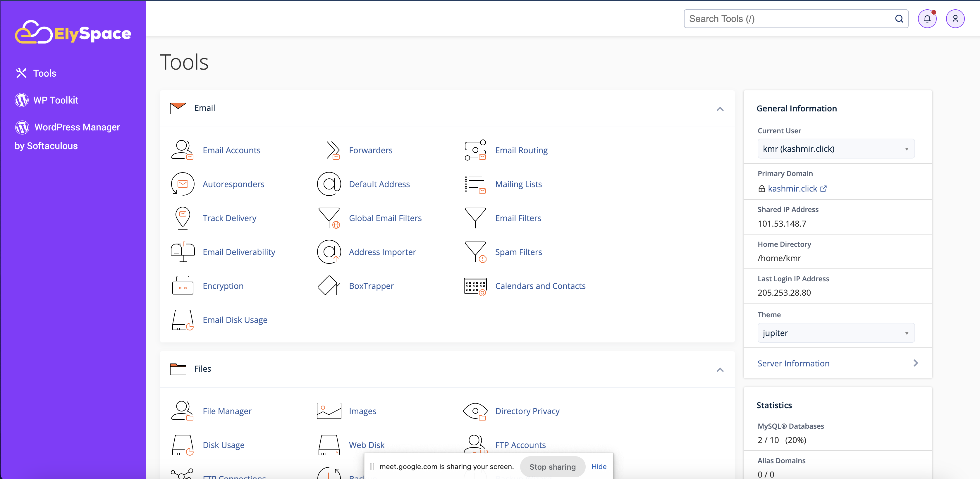
Task: Open the Theme dropdown showing jupiter
Action: click(835, 333)
